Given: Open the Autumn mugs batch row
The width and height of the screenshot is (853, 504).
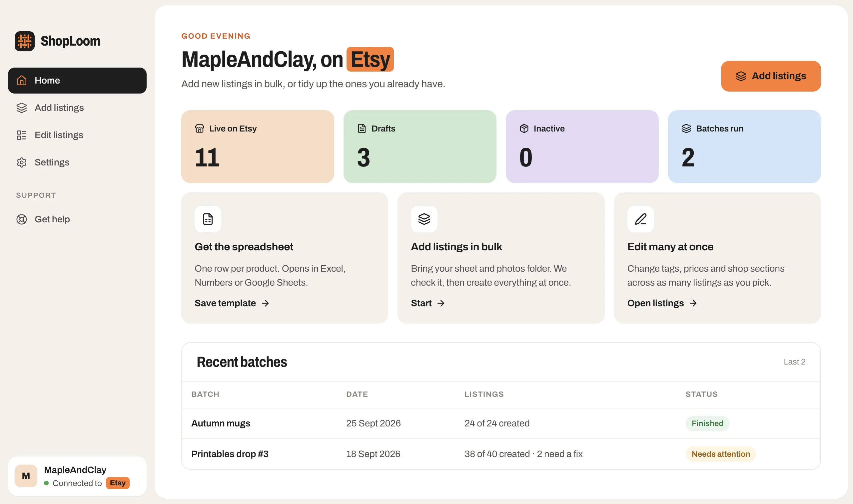Looking at the screenshot, I should (501, 423).
